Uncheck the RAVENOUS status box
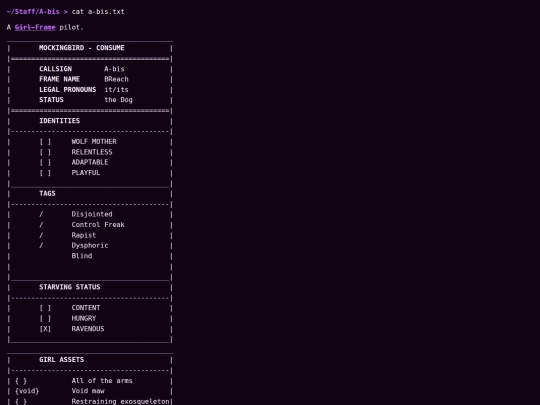 45,329
